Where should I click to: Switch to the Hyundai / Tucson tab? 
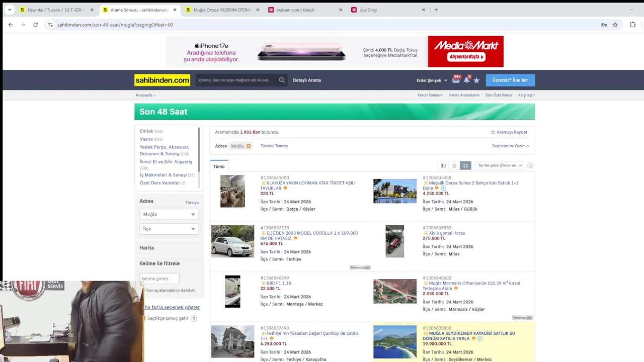click(x=56, y=10)
